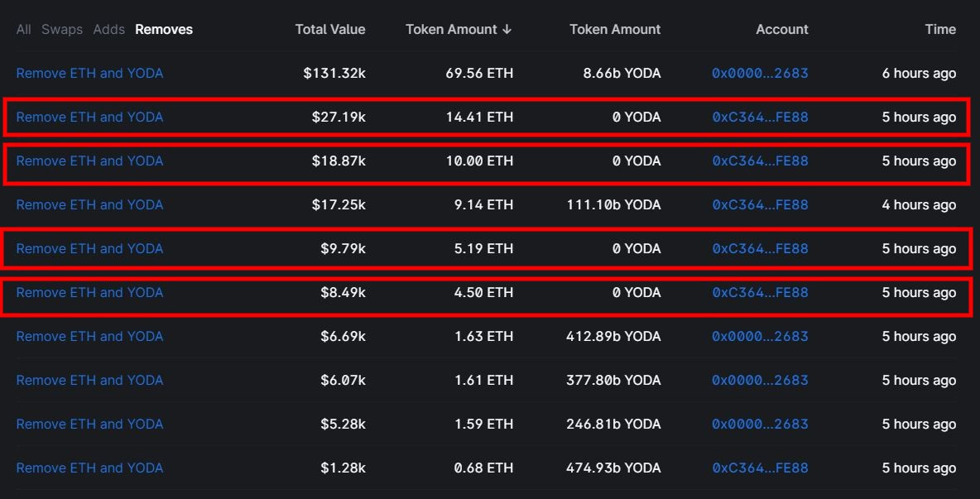Select the Swaps filter tab
The width and height of the screenshot is (980, 499).
[62, 30]
